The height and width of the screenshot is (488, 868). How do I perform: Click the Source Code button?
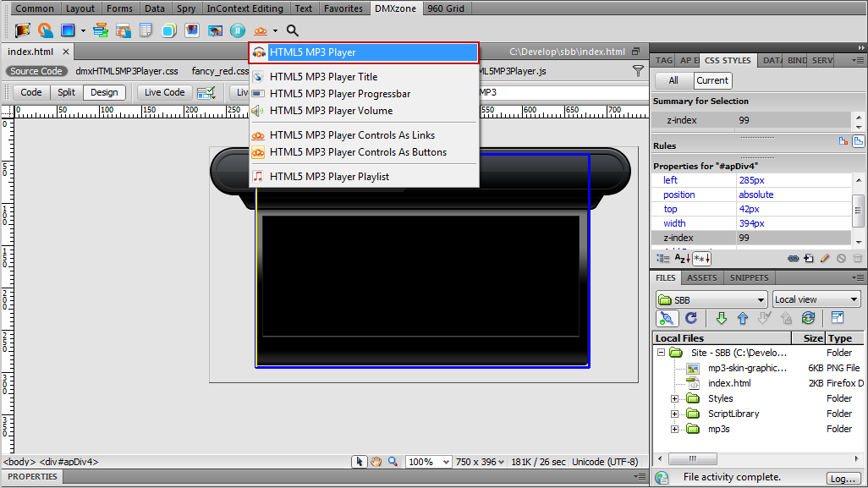(36, 71)
